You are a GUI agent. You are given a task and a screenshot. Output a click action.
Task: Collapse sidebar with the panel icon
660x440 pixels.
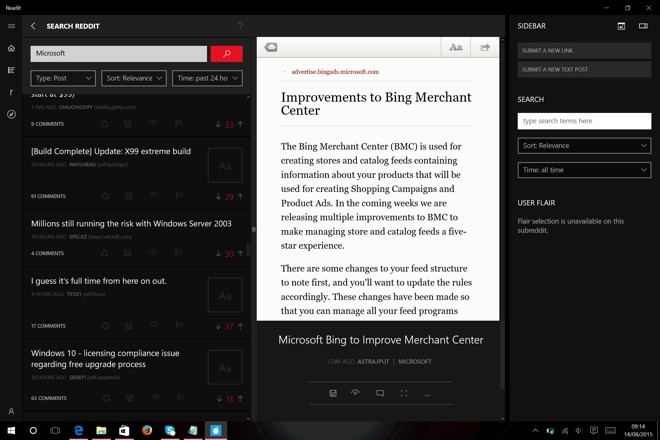[643, 26]
